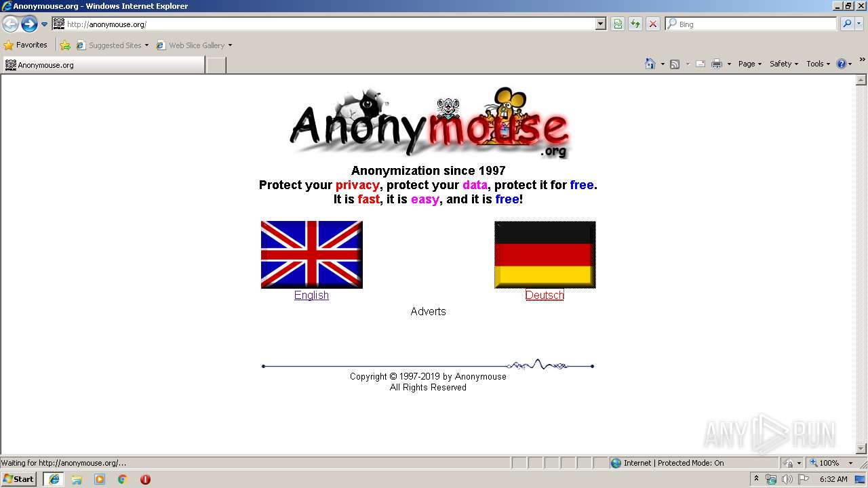Open the Page menu
This screenshot has width=868, height=488.
750,64
